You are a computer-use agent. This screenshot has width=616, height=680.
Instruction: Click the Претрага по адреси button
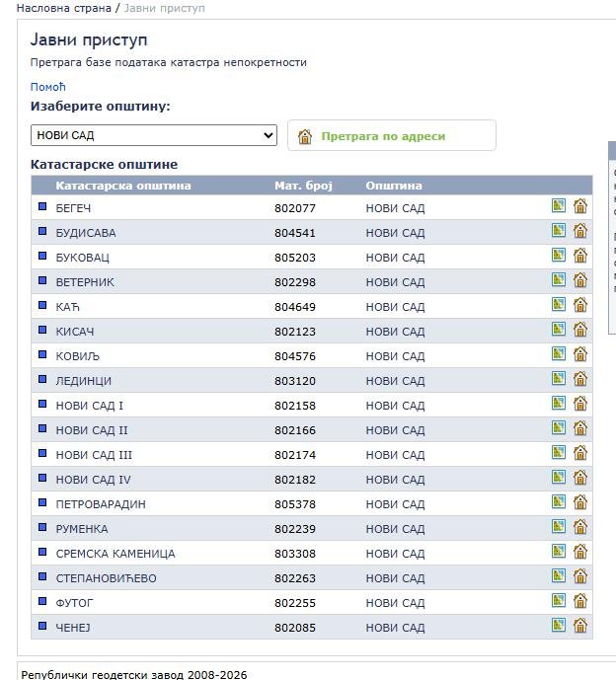click(x=383, y=136)
